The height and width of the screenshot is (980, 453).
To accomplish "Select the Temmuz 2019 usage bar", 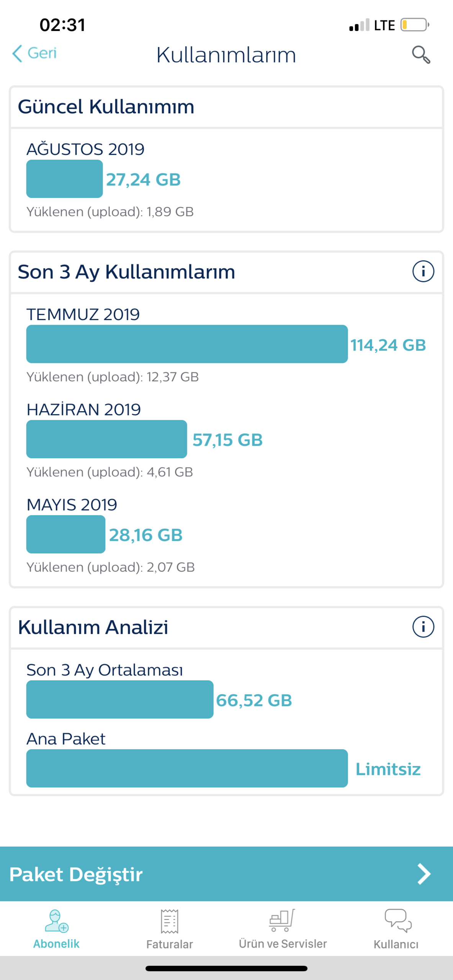I will tap(187, 344).
